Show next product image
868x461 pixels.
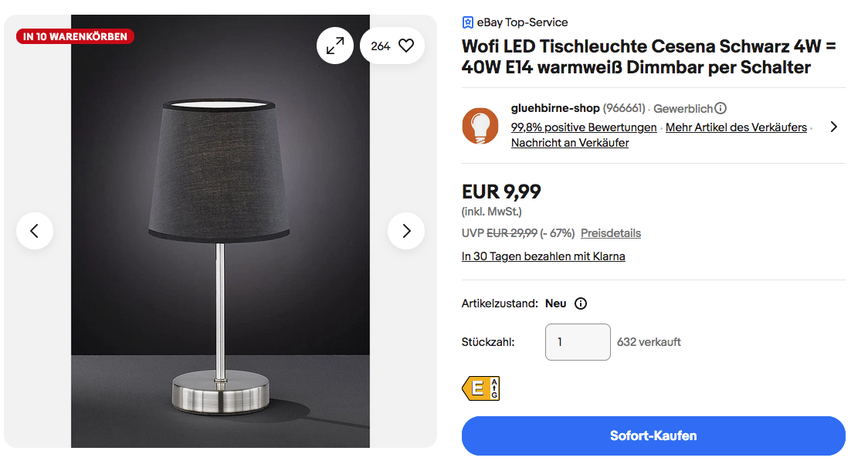(x=406, y=231)
